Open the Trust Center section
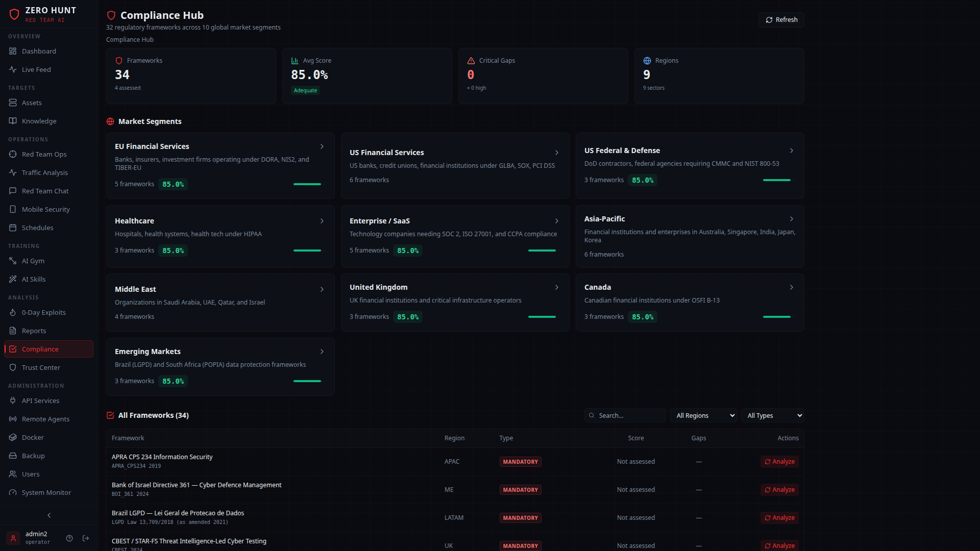The image size is (980, 551). point(40,367)
